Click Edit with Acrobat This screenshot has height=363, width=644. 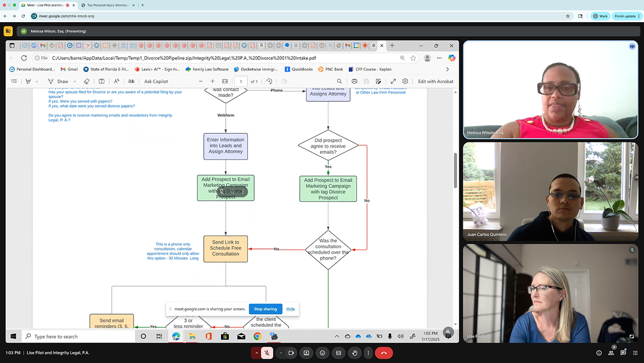[435, 81]
